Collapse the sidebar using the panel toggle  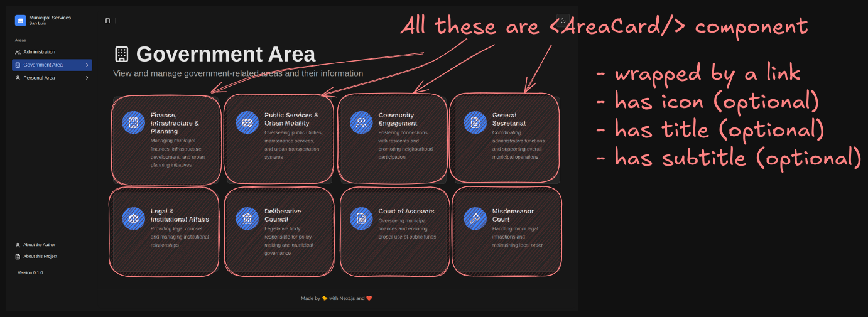107,21
